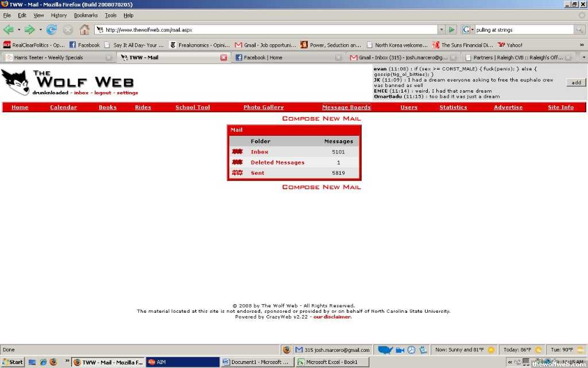Click the red icon next to Inbox folder
Viewport: 588px width, 368px height.
pyautogui.click(x=237, y=152)
